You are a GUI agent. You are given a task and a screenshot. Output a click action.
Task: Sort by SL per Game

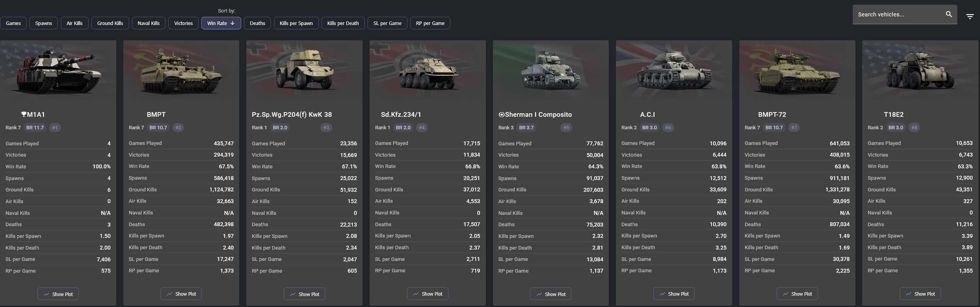[x=387, y=23]
